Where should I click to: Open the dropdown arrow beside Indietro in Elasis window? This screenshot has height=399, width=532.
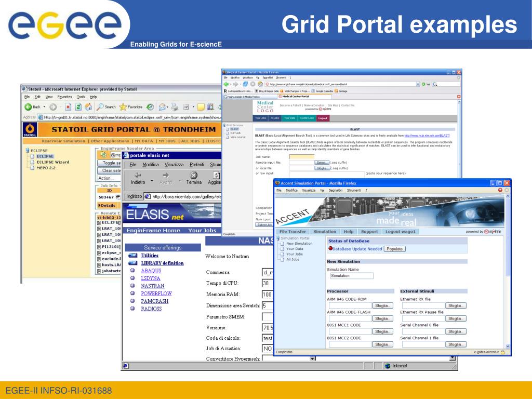[152, 181]
